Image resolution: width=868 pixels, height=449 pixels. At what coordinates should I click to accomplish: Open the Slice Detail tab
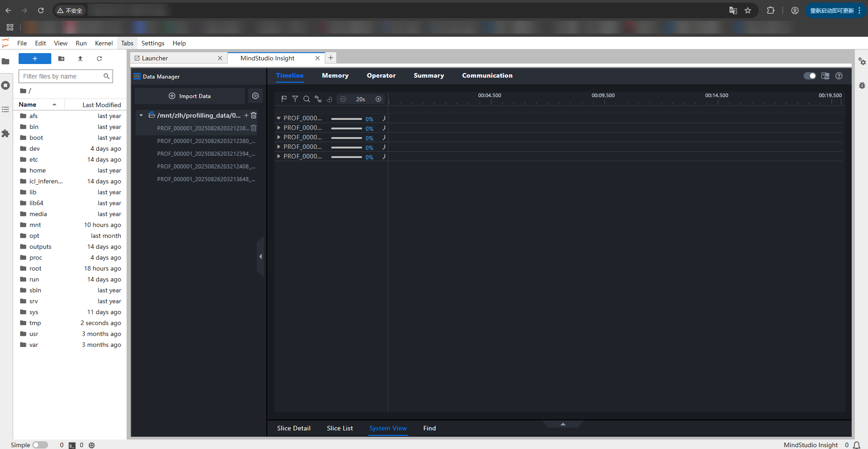point(294,428)
